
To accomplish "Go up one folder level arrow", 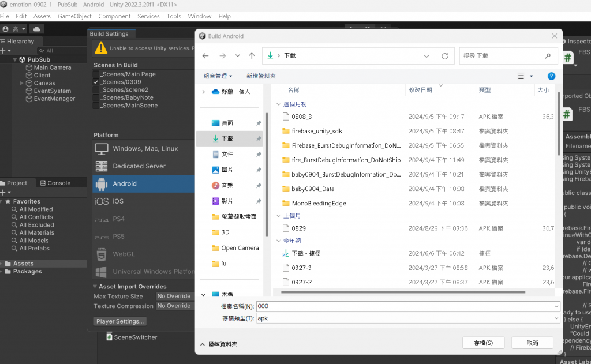I will pyautogui.click(x=252, y=56).
